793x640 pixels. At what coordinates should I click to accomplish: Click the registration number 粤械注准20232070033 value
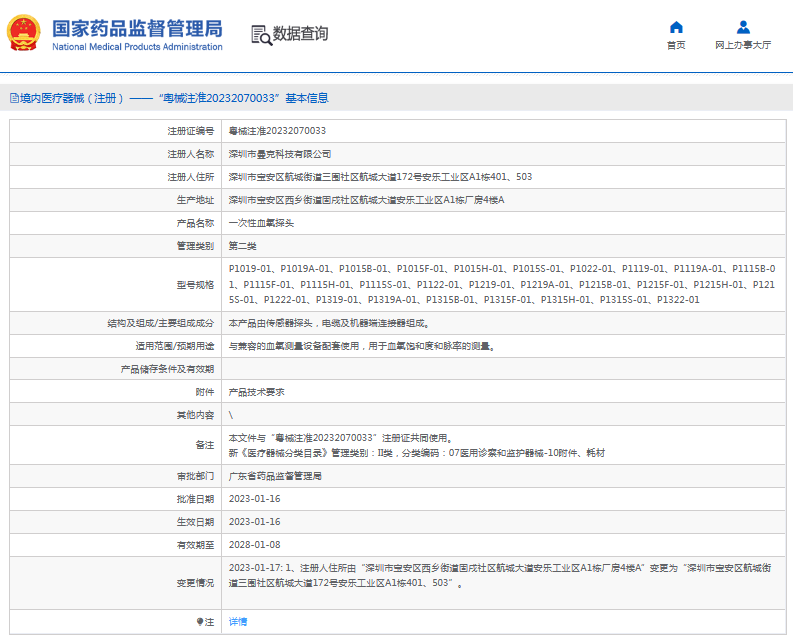click(x=277, y=131)
